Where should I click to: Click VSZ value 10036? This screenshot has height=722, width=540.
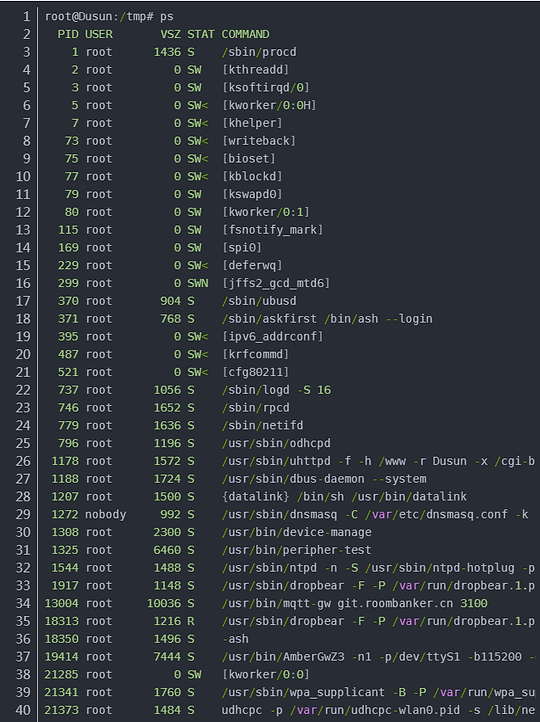[x=164, y=603]
